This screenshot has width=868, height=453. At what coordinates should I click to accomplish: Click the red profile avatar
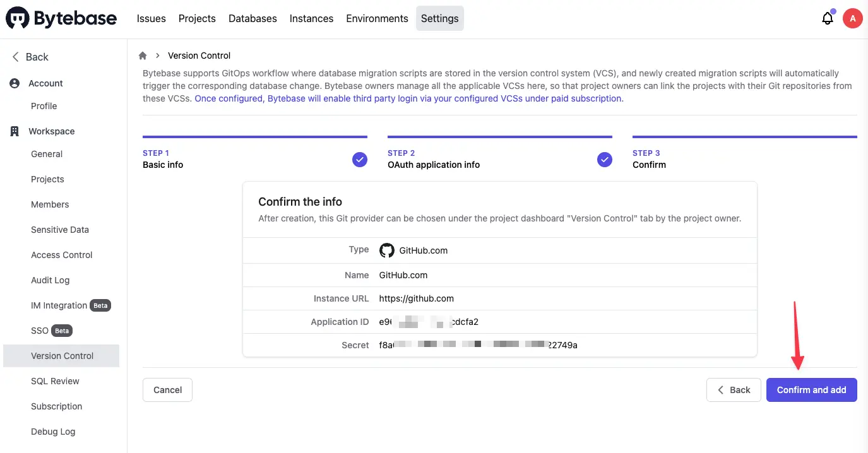(853, 18)
